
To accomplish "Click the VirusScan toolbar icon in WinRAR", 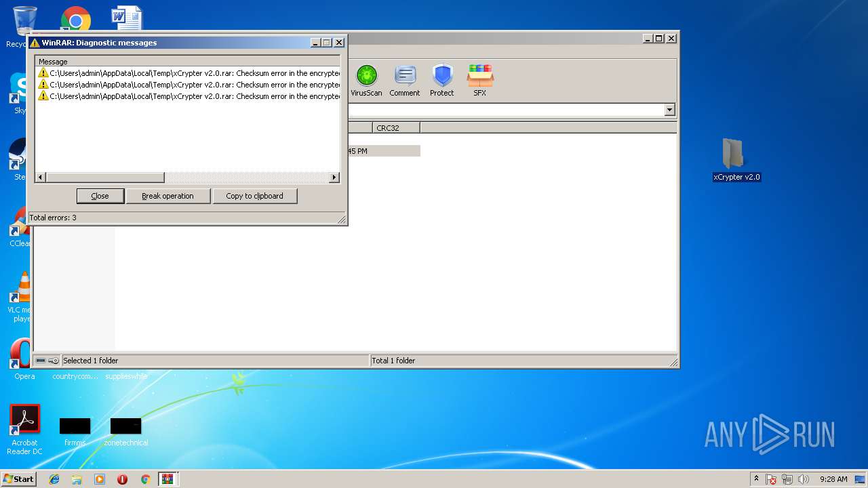I will click(x=366, y=81).
